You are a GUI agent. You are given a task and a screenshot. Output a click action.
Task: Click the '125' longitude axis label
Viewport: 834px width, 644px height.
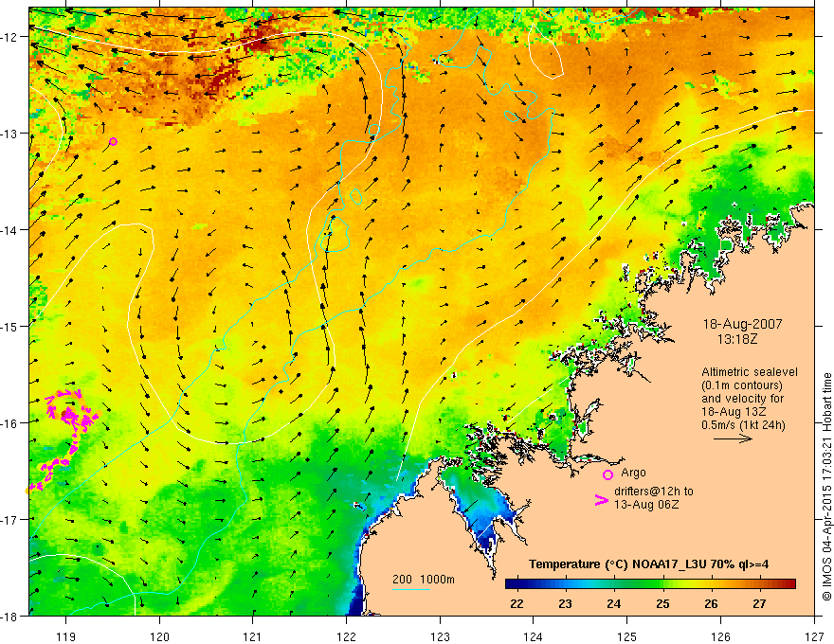[627, 636]
